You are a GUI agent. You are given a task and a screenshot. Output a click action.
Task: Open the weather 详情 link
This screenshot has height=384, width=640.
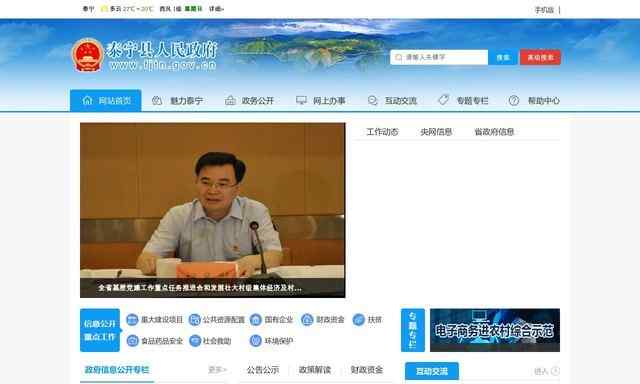click(x=216, y=9)
